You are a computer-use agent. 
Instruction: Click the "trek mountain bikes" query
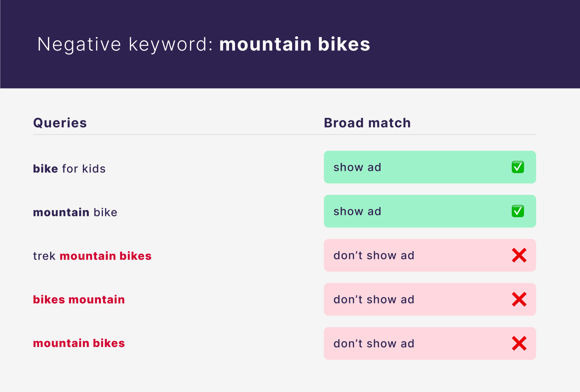[92, 256]
